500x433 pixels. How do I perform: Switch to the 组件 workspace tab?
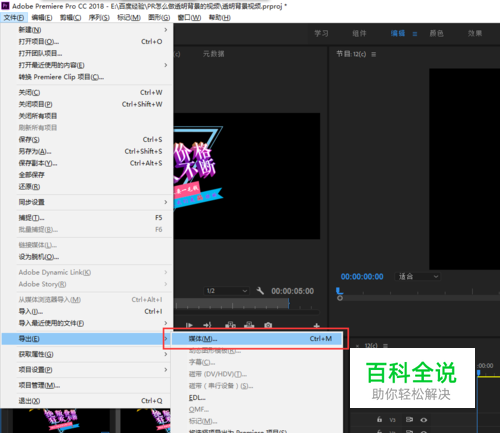coord(359,33)
